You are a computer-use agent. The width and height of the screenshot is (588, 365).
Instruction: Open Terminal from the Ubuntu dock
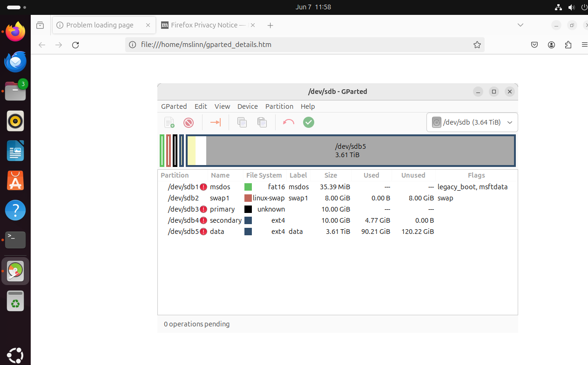[x=15, y=239]
